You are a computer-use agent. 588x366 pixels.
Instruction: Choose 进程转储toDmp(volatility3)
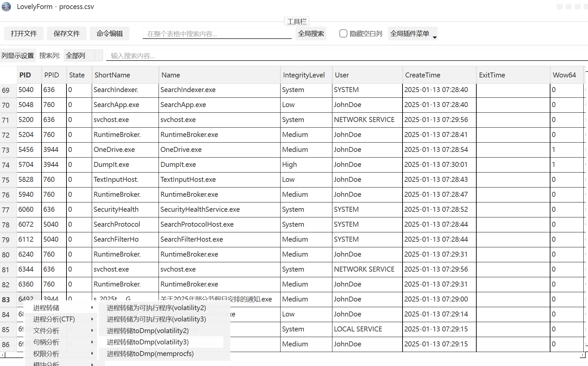click(x=161, y=342)
